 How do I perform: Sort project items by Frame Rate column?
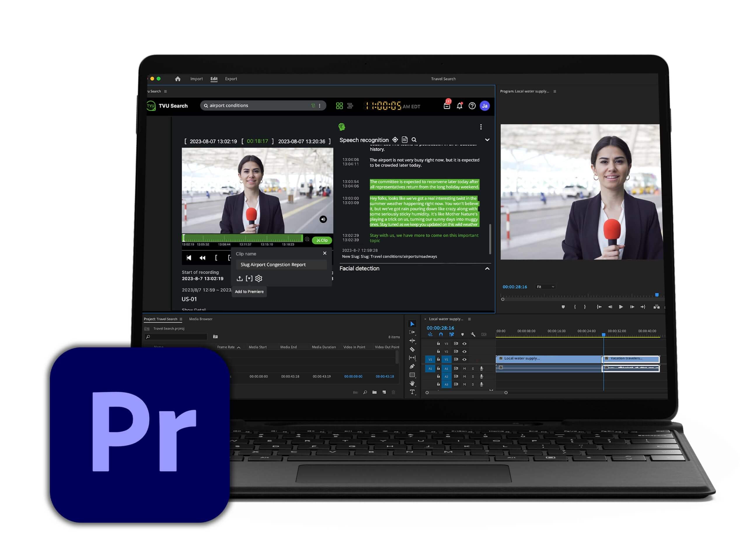pos(226,347)
